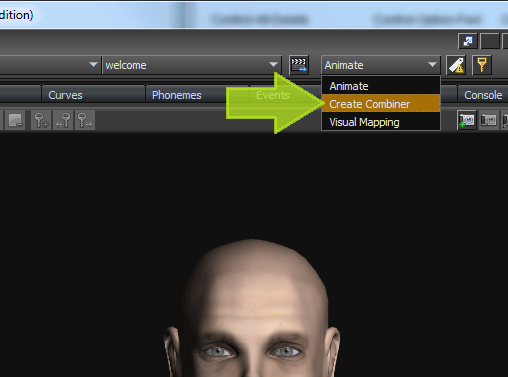The height and width of the screenshot is (377, 508).
Task: Click the 3D head model in viewport
Action: pos(252,308)
